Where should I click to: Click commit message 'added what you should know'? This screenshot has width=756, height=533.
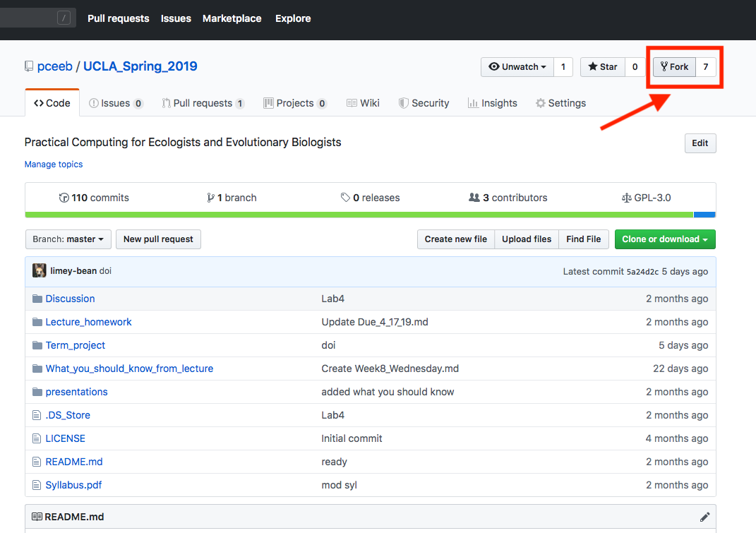coord(388,392)
